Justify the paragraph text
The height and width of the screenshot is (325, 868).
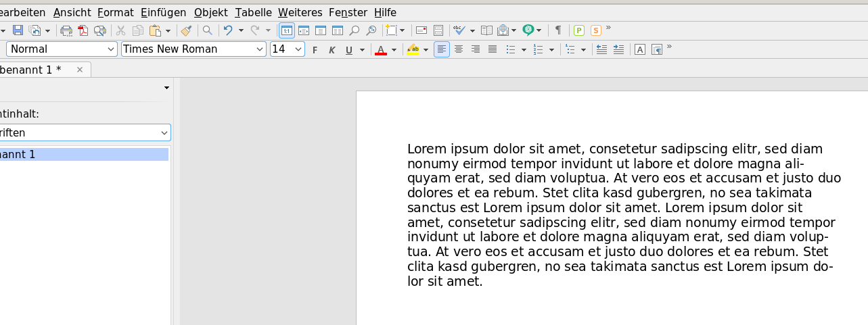tap(493, 49)
